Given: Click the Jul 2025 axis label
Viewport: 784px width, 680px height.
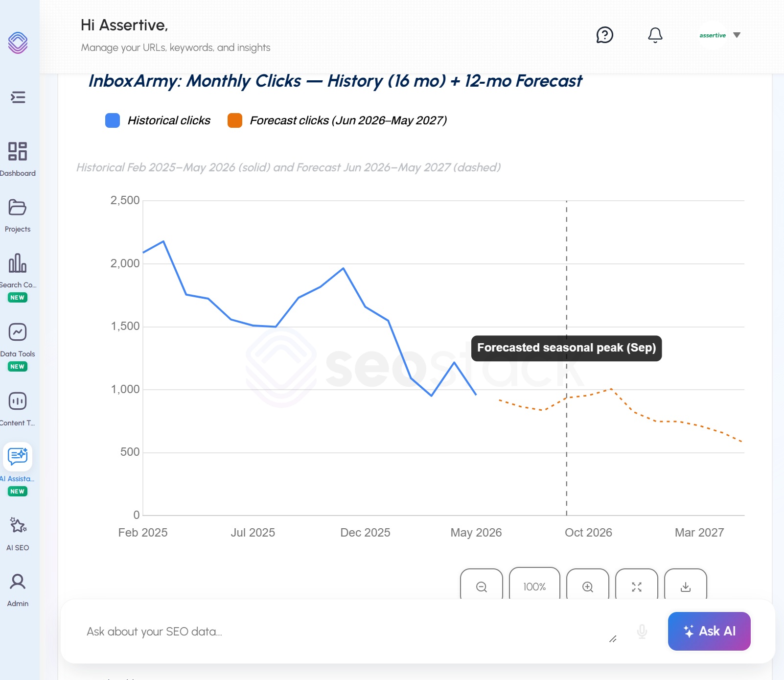Looking at the screenshot, I should pyautogui.click(x=253, y=533).
